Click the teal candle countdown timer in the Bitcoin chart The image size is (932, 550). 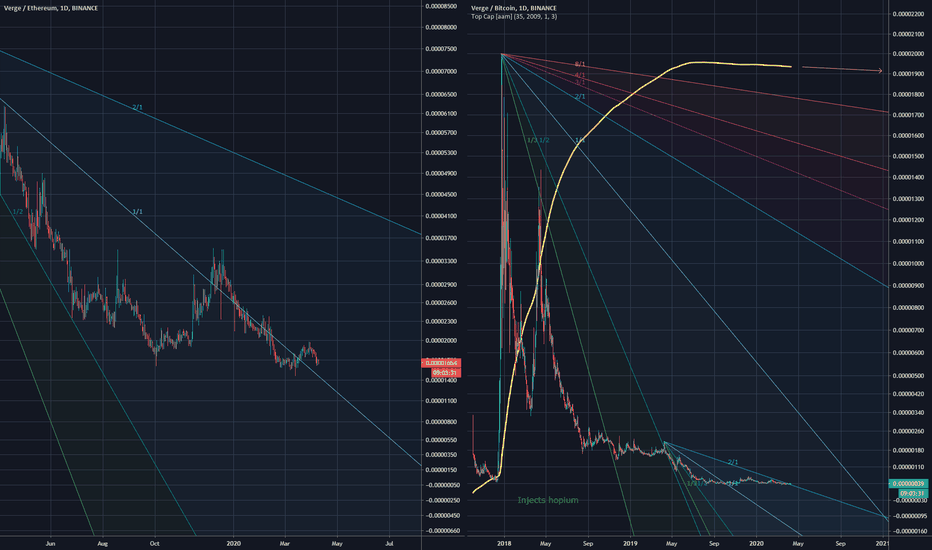click(912, 494)
